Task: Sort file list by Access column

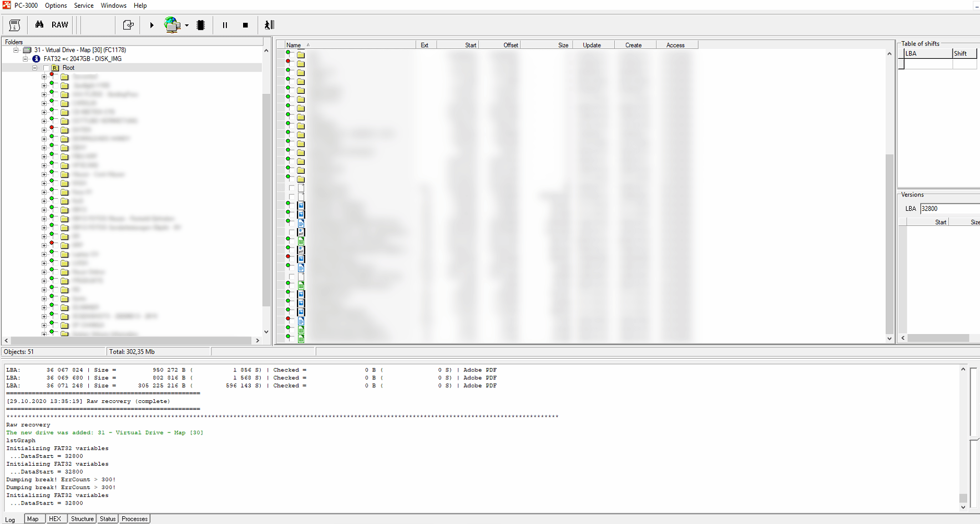Action: tap(677, 45)
